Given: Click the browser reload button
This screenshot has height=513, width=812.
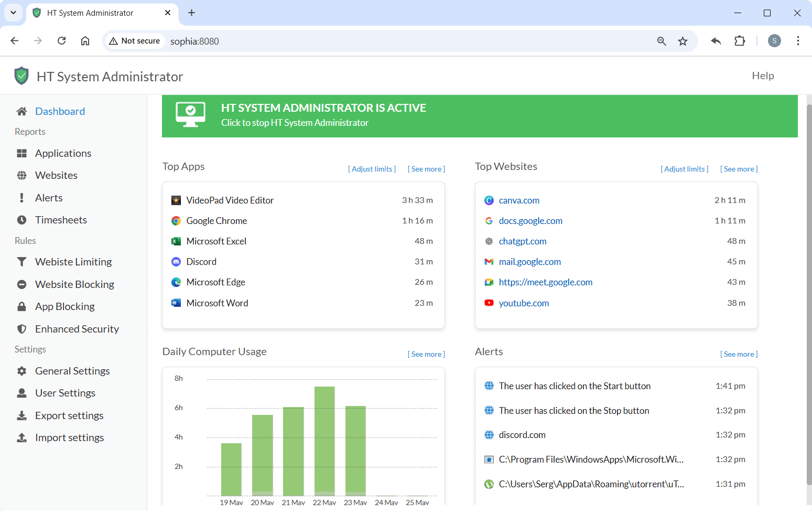Looking at the screenshot, I should coord(61,41).
